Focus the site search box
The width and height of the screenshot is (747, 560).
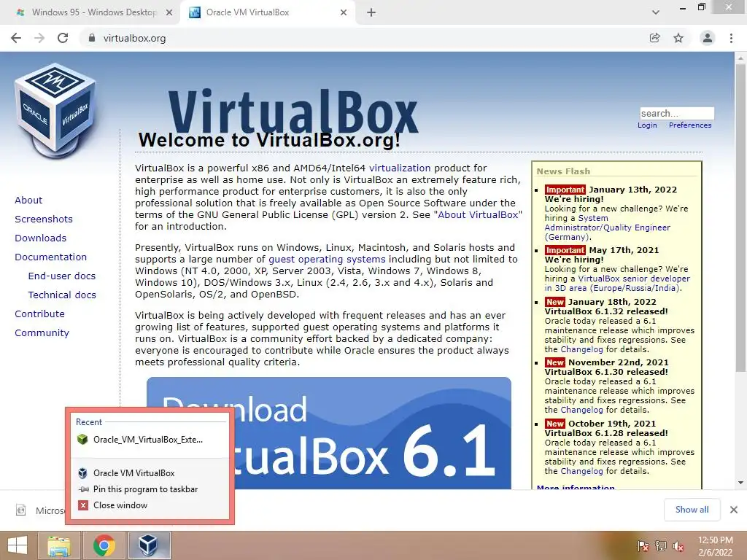tap(676, 113)
